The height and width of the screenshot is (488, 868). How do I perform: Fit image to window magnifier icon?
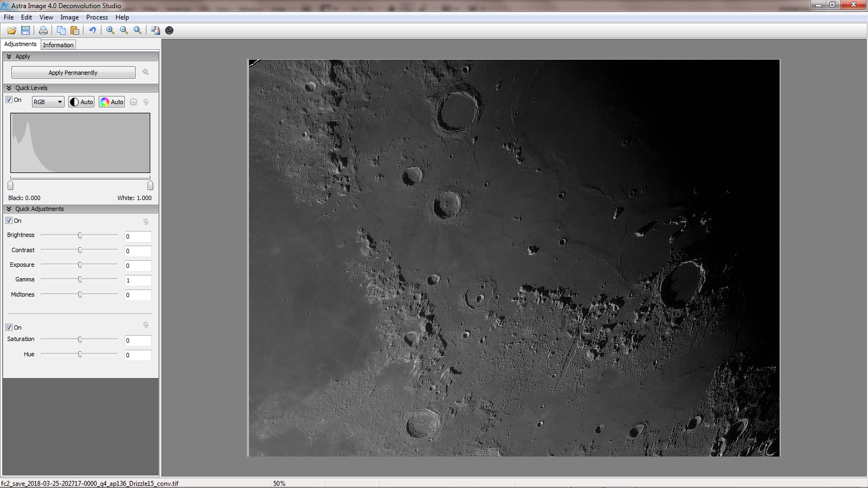pyautogui.click(x=138, y=30)
